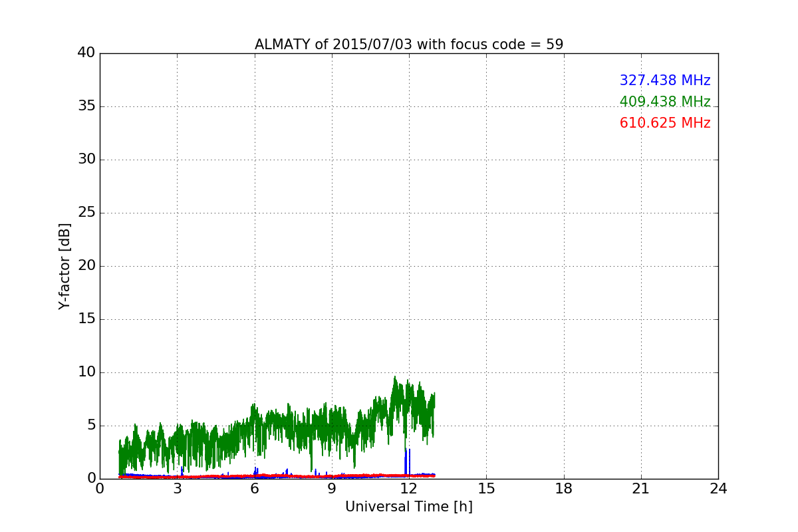798x532 pixels.
Task: Click the y-axis tick label 10
Action: (86, 372)
